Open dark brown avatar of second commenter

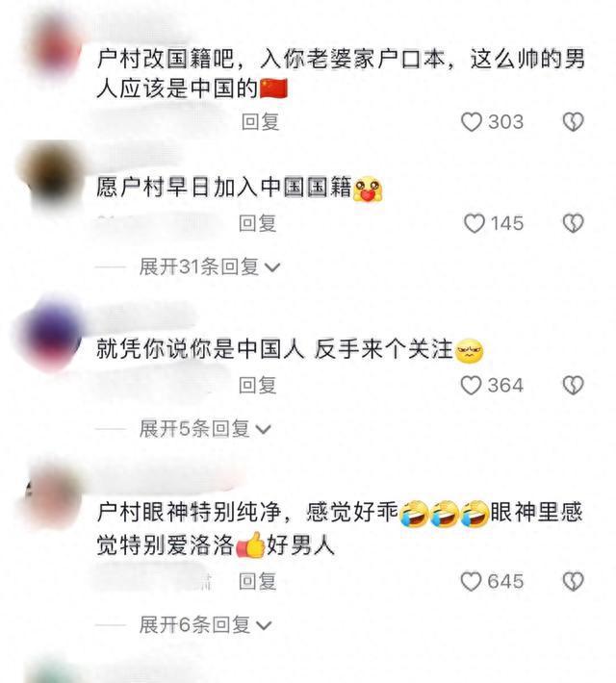53,176
